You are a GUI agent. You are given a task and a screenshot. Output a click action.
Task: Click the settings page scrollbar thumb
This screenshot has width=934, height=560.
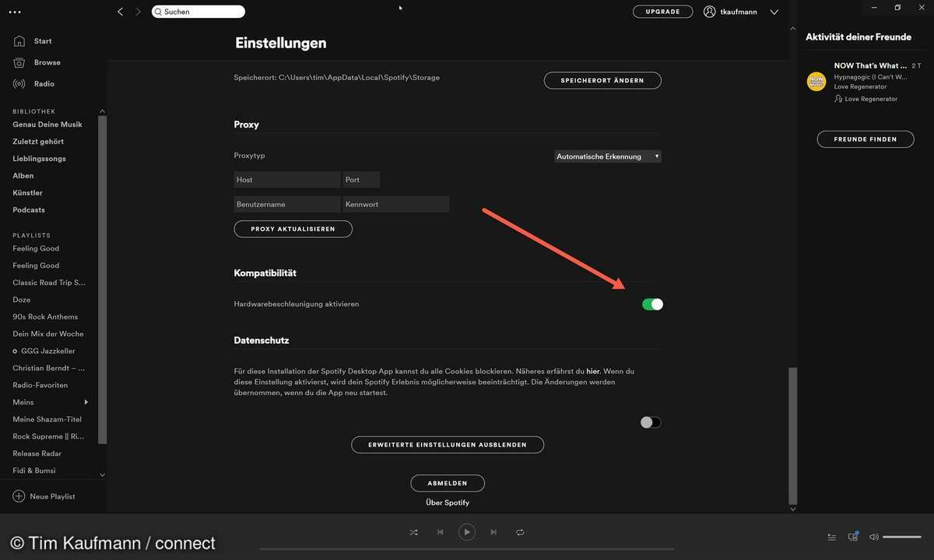tap(793, 436)
